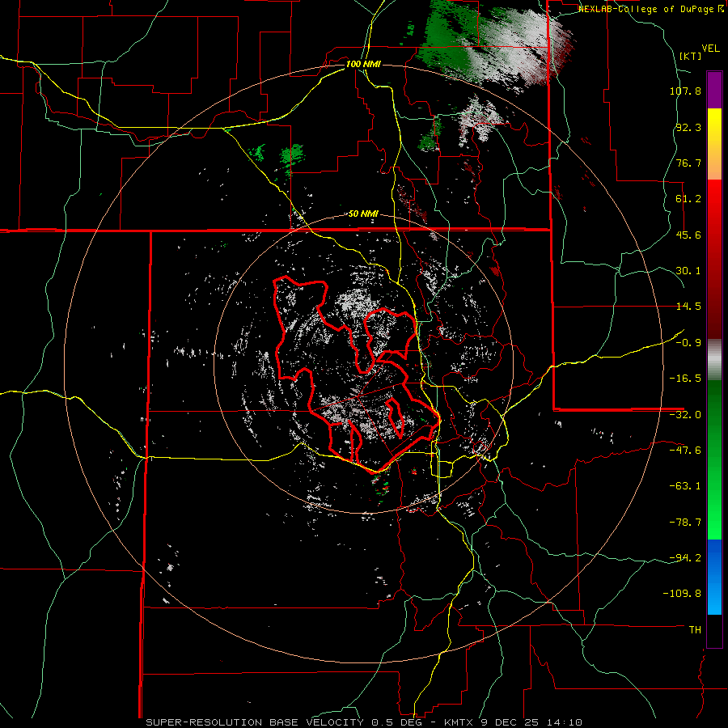This screenshot has width=728, height=728.
Task: Click the 30.1 legend value
Action: (688, 271)
